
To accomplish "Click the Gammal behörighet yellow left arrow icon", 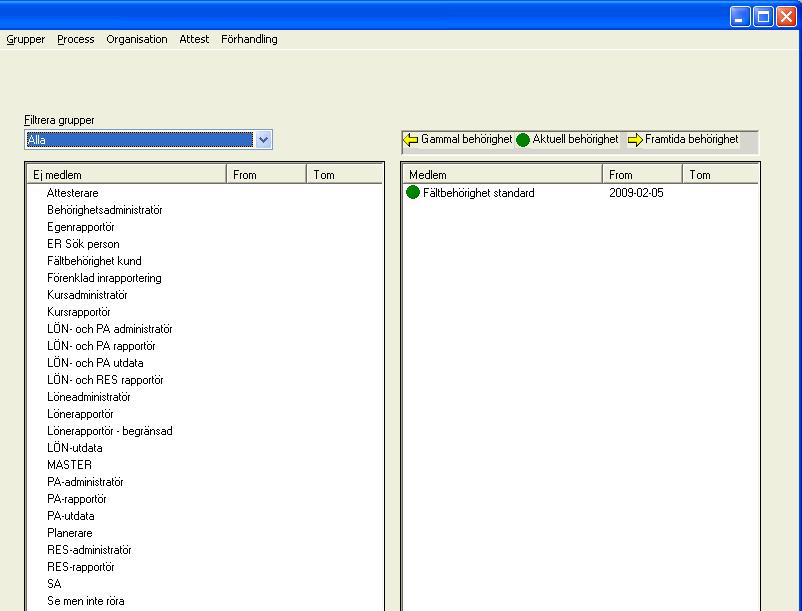I will point(411,139).
